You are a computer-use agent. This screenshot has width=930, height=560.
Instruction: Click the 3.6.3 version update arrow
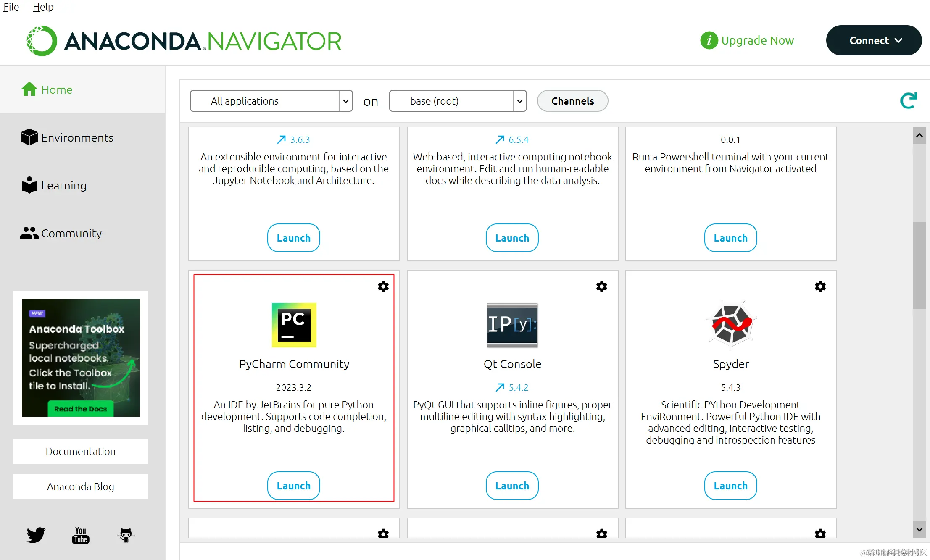281,139
